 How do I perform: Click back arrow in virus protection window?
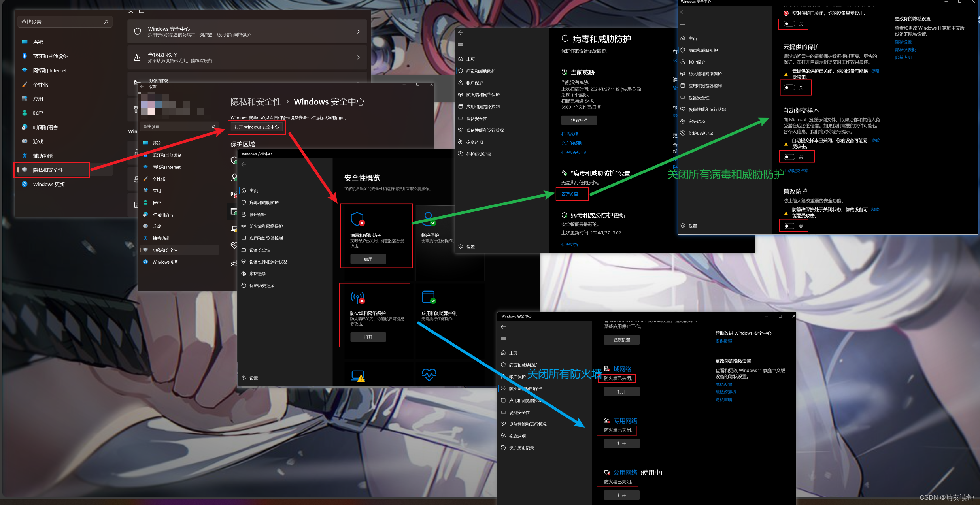click(461, 33)
